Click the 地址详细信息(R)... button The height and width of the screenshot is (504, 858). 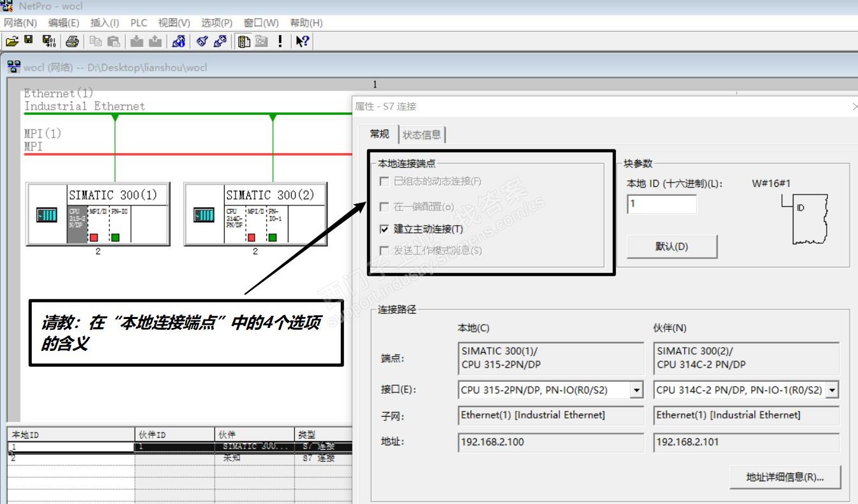(x=785, y=477)
